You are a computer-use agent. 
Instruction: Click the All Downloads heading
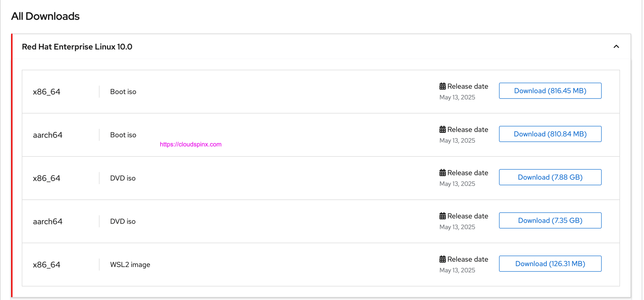[x=45, y=16]
